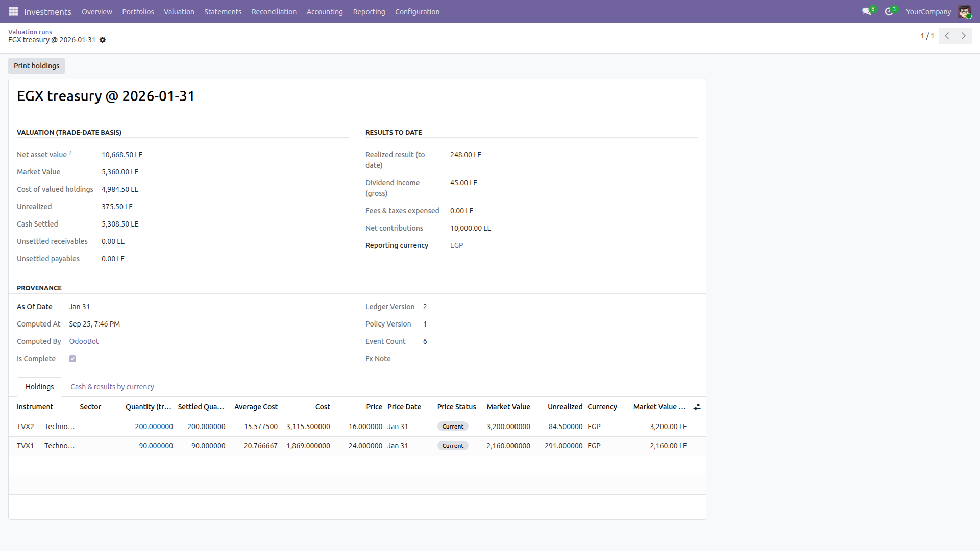Open the Portfolios menu
Screen dimensions: 980x551
[x=138, y=11]
